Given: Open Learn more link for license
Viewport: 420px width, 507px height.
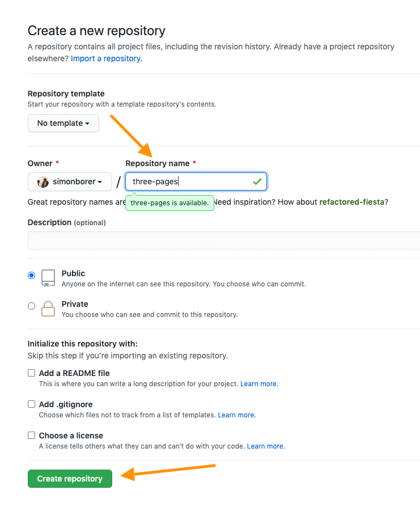Looking at the screenshot, I should (x=265, y=446).
